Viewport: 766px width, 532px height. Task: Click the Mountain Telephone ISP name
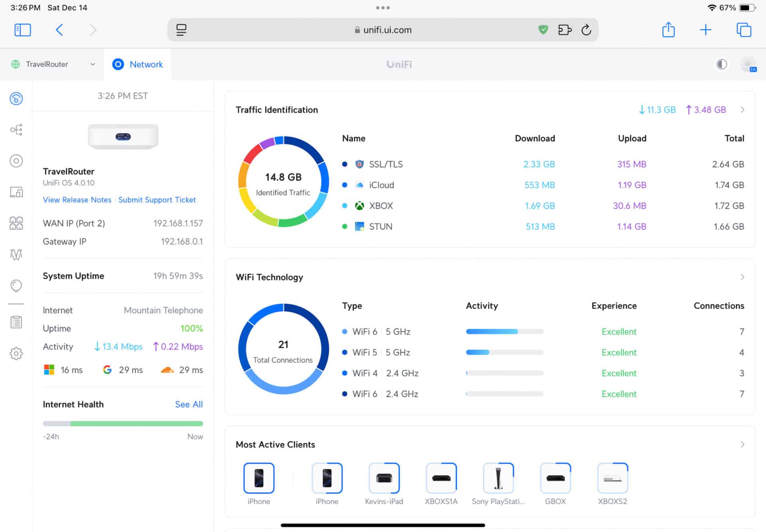[163, 310]
